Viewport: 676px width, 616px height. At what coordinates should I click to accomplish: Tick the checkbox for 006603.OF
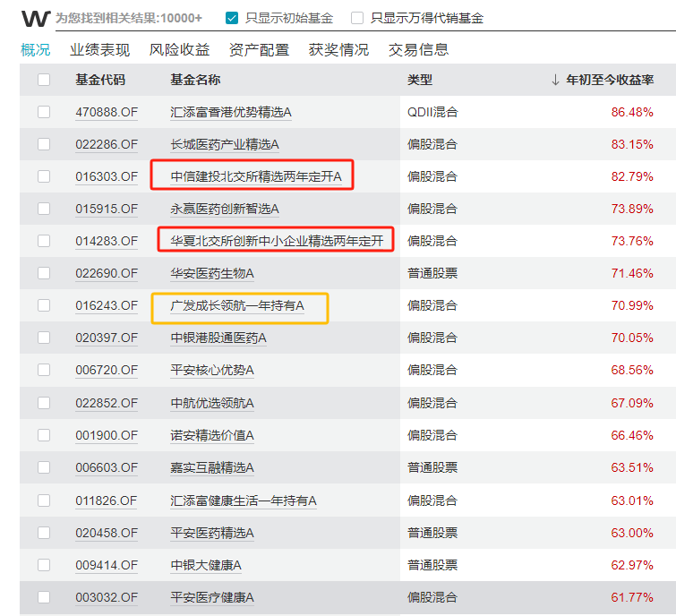click(44, 467)
